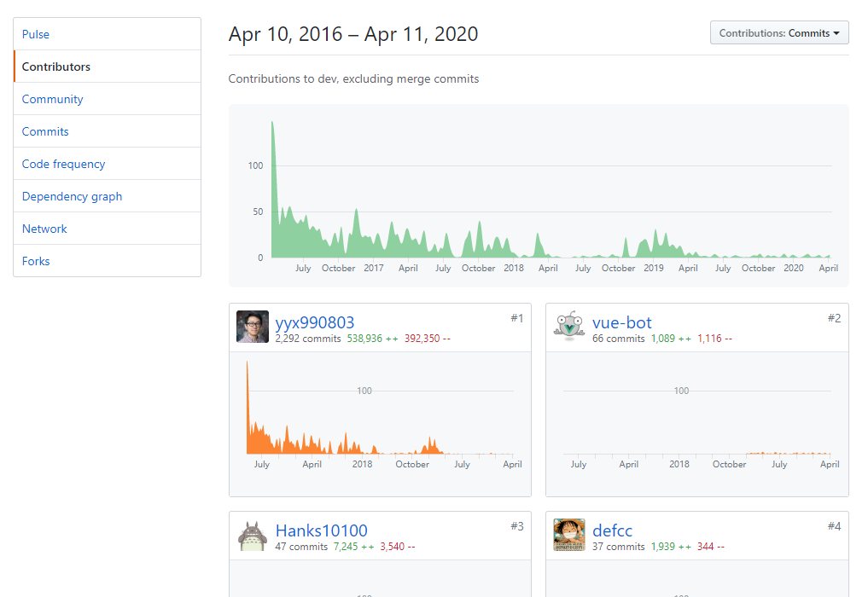Show the Network graph
This screenshot has height=597, width=868.
click(44, 229)
